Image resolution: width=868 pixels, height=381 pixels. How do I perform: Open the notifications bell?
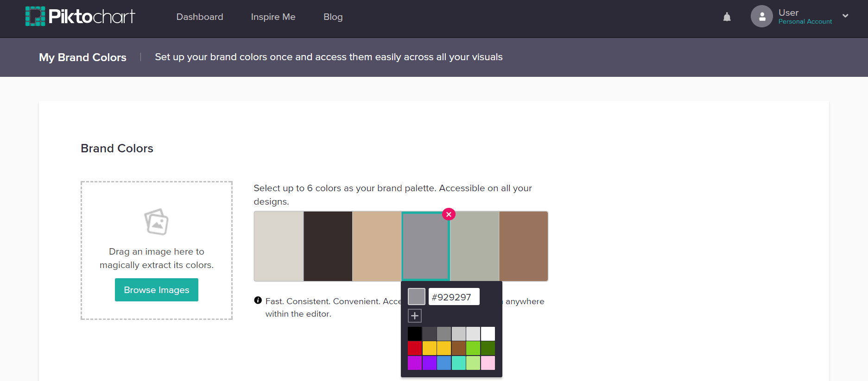pyautogui.click(x=727, y=17)
